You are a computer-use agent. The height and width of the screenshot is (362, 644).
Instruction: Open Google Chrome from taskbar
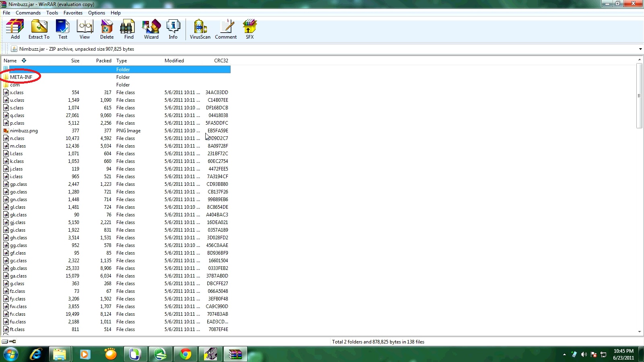[186, 354]
